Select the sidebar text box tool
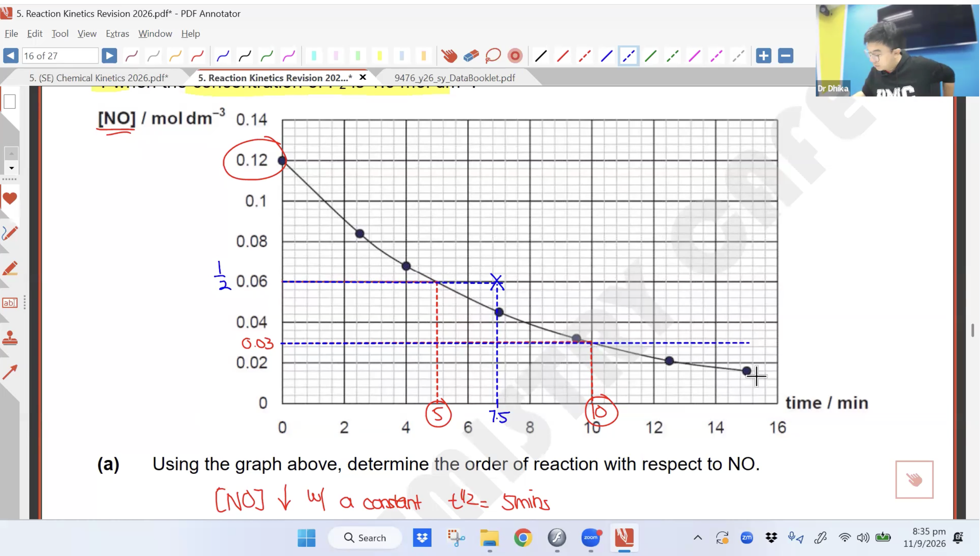The height and width of the screenshot is (556, 980). coord(10,303)
